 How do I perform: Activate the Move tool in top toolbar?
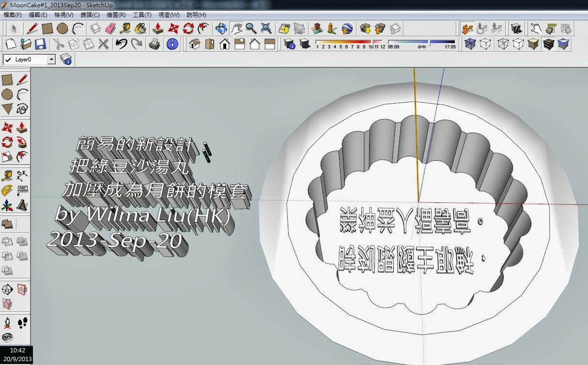(173, 29)
